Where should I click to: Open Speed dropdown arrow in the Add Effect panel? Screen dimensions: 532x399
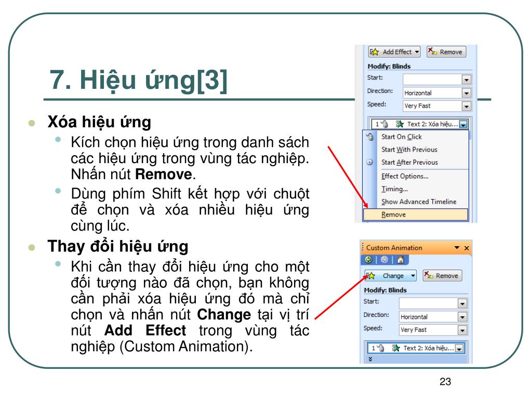pyautogui.click(x=467, y=106)
